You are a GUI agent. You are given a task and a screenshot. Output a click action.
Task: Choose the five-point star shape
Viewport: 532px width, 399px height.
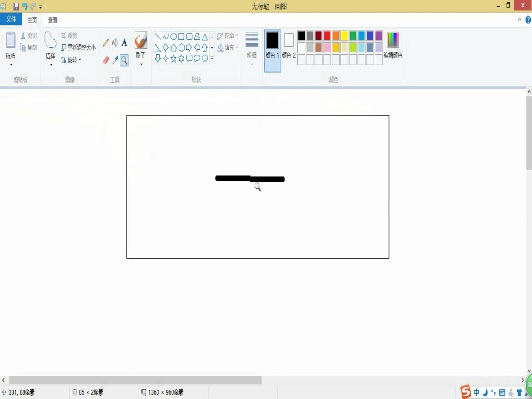(173, 58)
